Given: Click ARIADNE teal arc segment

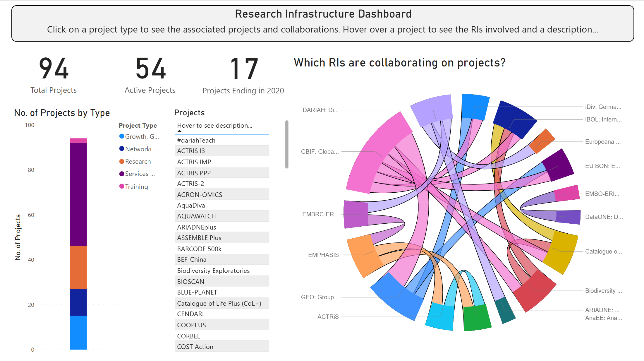Looking at the screenshot, I should tap(505, 310).
